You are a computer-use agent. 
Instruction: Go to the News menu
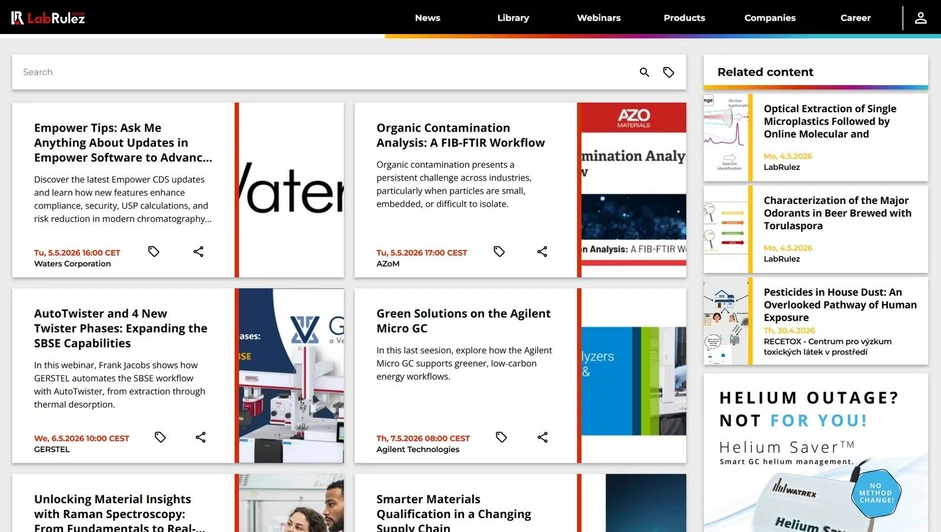click(427, 18)
